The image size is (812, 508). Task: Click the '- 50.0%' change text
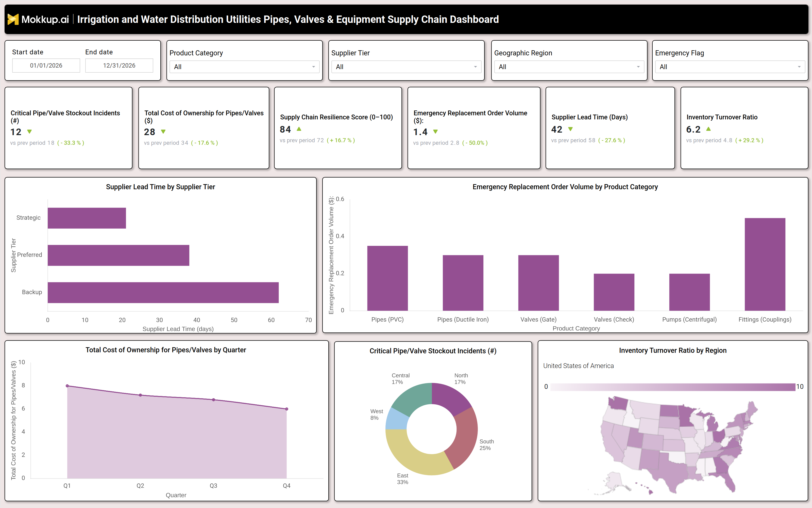pos(475,143)
